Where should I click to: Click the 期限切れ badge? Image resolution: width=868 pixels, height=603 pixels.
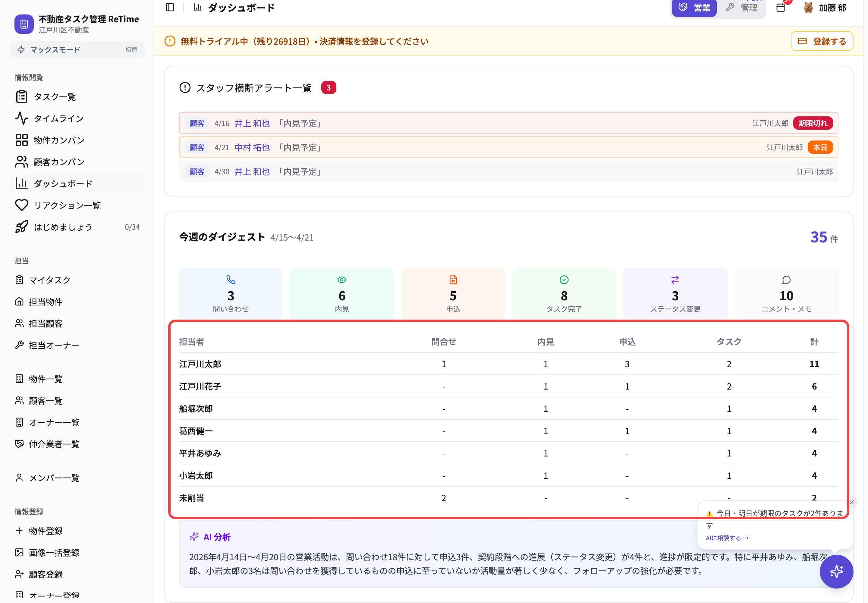coord(813,123)
